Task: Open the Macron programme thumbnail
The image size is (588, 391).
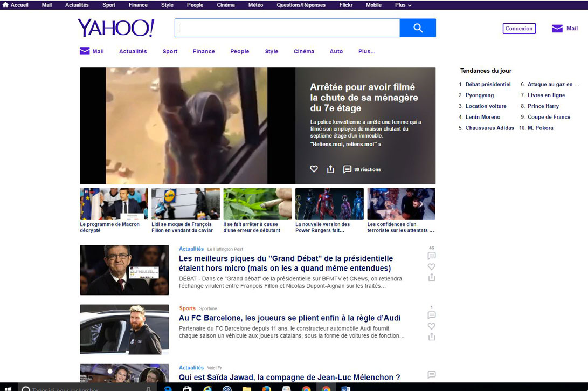Action: 114,204
